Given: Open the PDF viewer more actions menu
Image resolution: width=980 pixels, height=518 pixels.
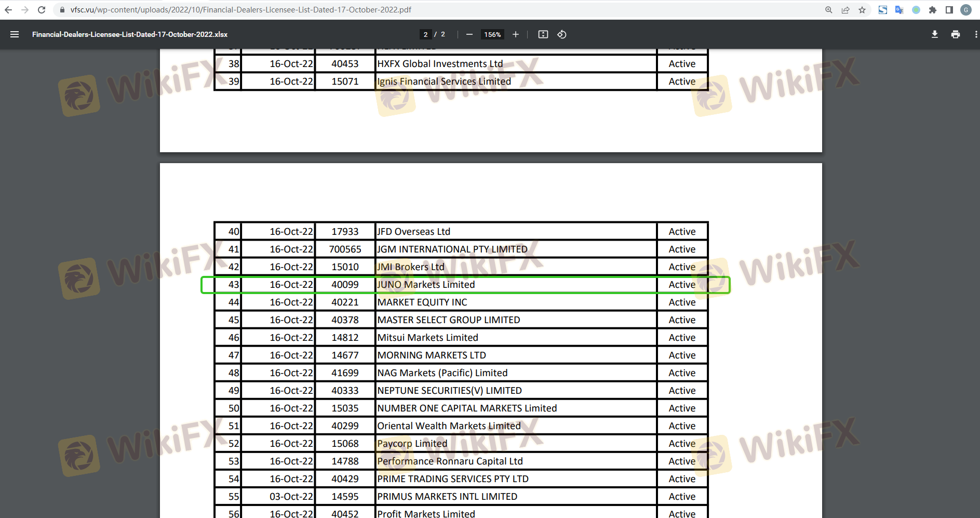Looking at the screenshot, I should 976,34.
